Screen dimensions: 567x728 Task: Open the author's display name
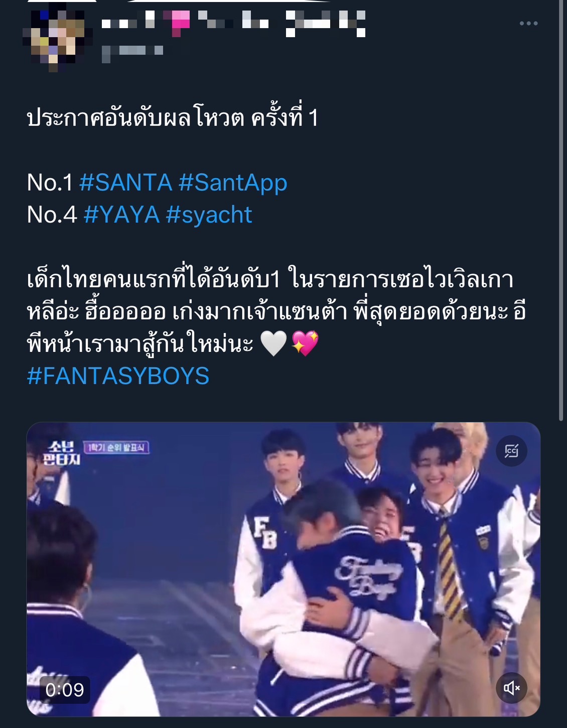point(233,23)
